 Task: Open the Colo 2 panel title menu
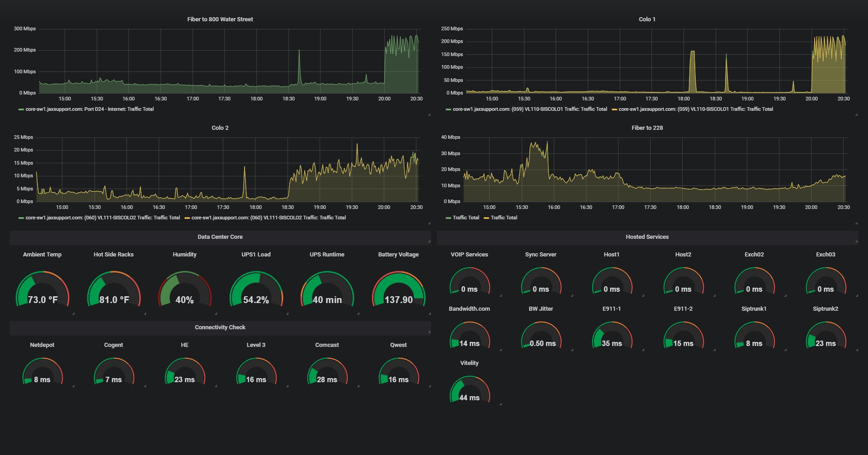(220, 128)
